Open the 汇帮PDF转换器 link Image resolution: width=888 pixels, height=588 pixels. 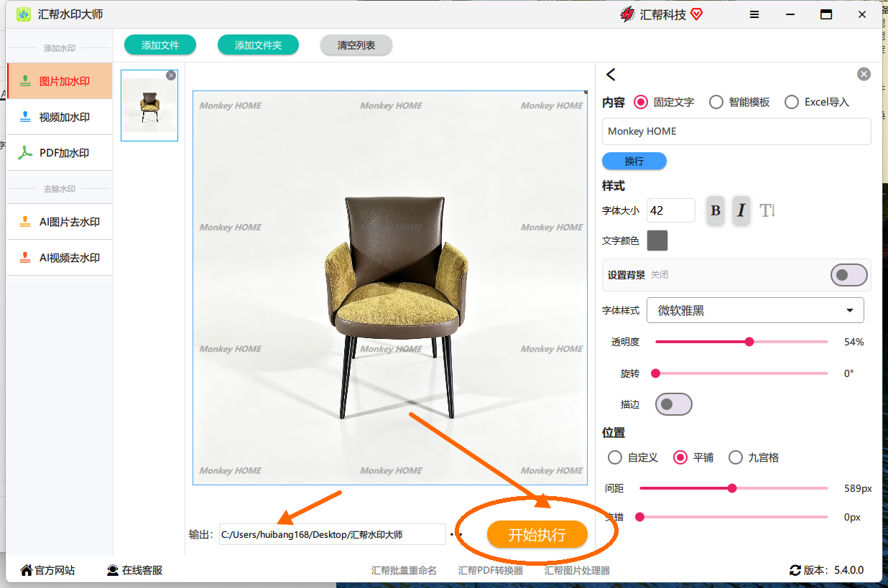coord(491,570)
